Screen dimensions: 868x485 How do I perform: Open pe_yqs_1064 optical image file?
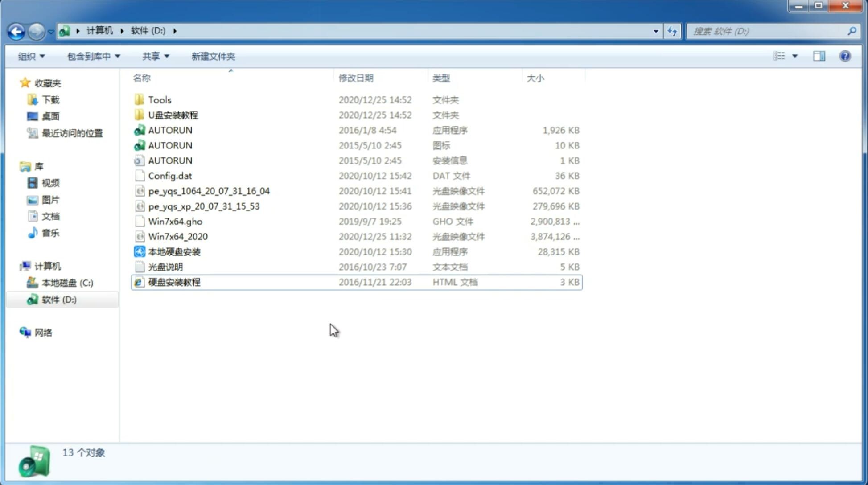point(209,191)
